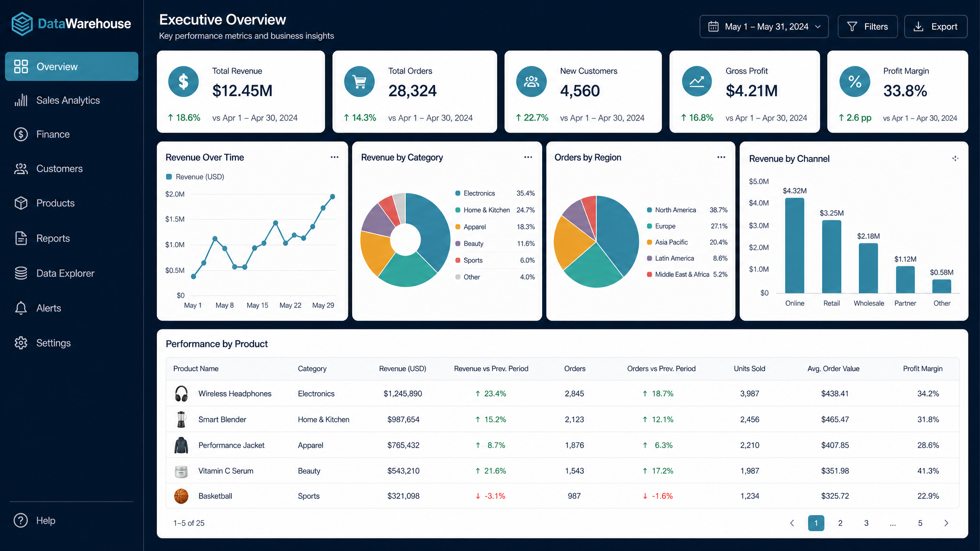
Task: Click the Help question mark icon
Action: coord(21,520)
